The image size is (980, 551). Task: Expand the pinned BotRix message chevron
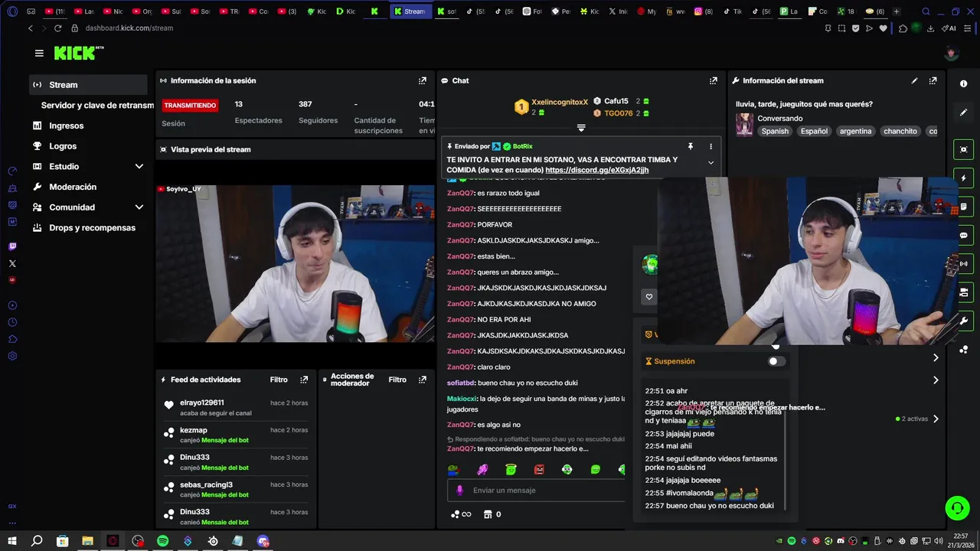coord(710,162)
